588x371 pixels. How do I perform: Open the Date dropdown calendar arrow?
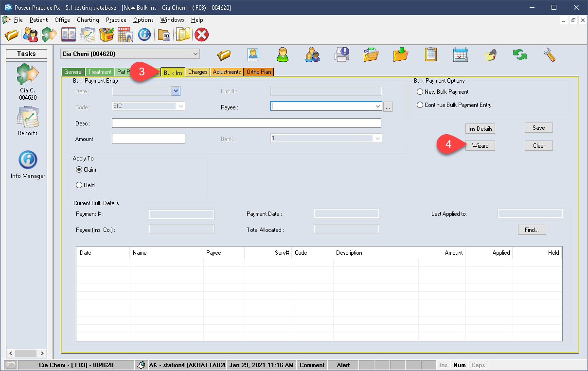(176, 91)
